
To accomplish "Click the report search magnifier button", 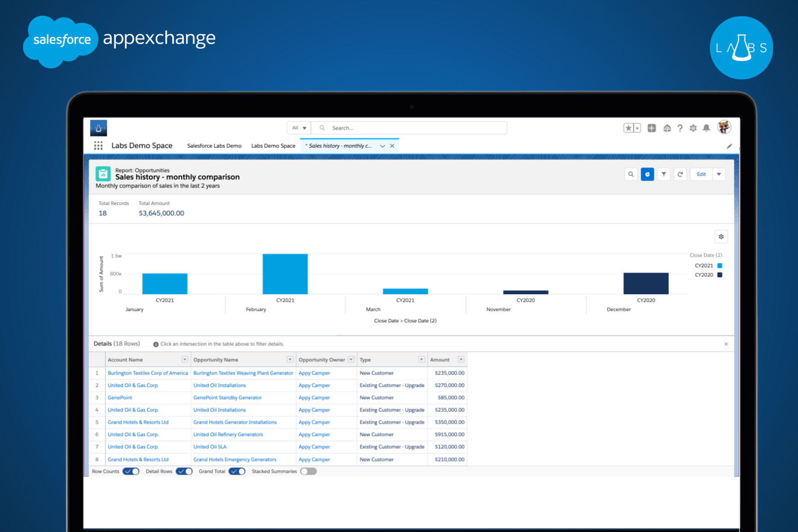I will tap(631, 174).
